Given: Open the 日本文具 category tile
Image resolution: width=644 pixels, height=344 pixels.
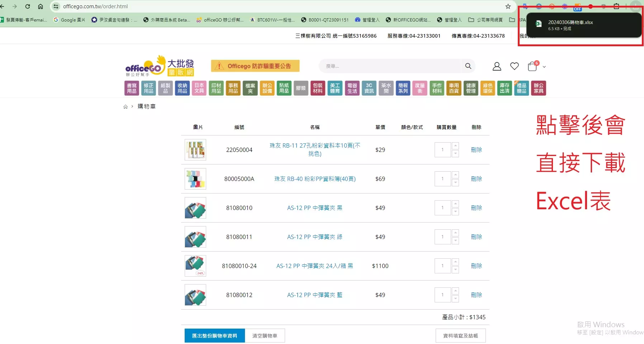Looking at the screenshot, I should point(199,88).
